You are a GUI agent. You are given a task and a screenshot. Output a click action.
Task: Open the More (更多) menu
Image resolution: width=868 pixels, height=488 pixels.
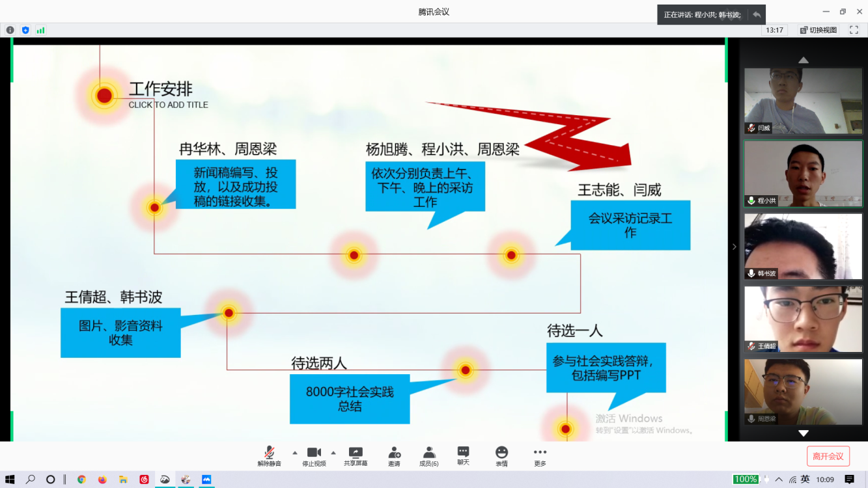click(x=540, y=453)
